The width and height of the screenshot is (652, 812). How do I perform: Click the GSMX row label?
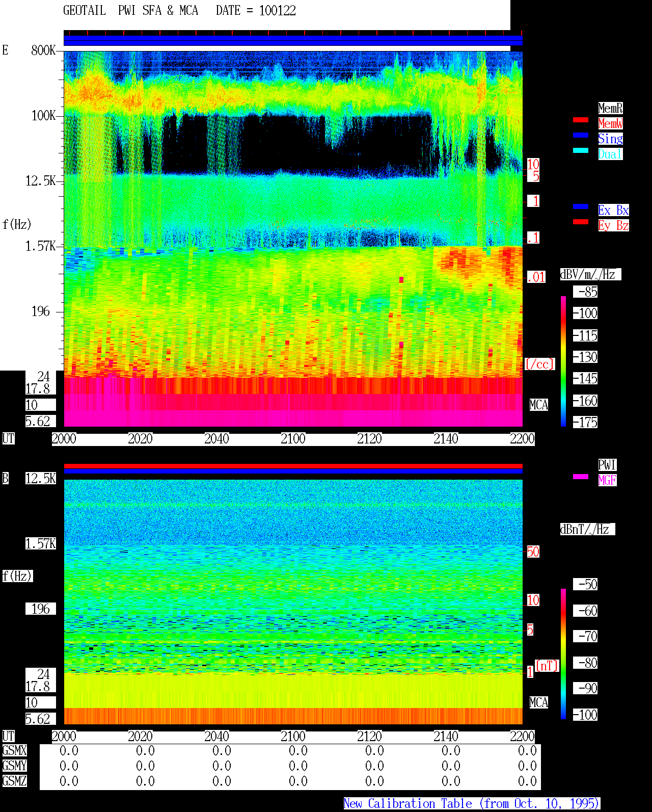coord(15,751)
